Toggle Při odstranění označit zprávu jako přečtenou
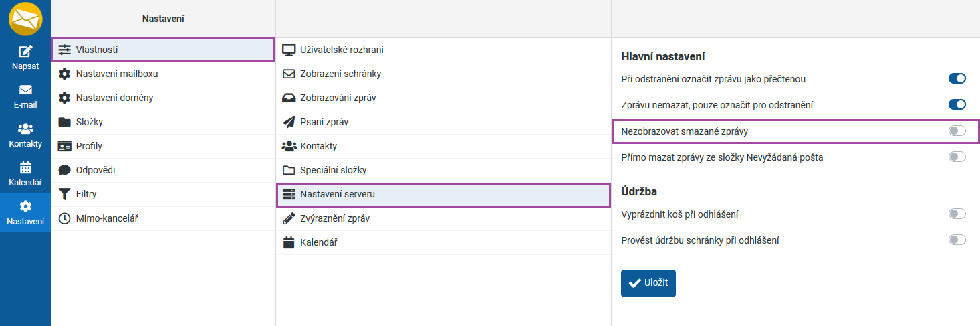 pos(957,79)
